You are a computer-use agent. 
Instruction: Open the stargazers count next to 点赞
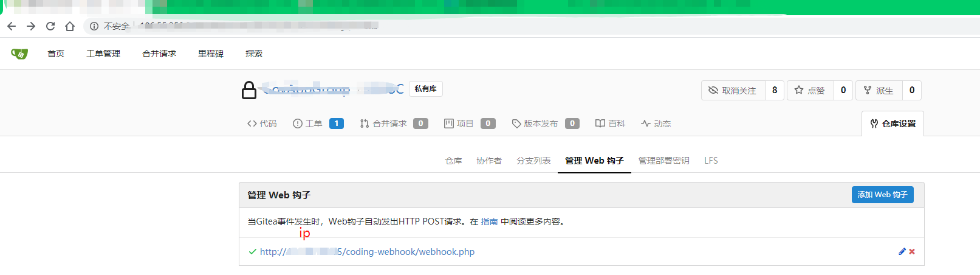click(843, 90)
